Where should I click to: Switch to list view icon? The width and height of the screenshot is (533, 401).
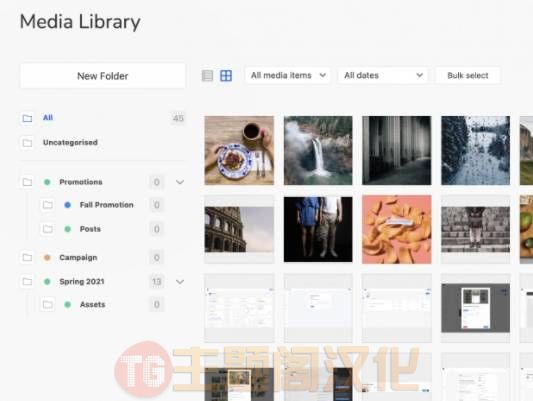tap(207, 75)
